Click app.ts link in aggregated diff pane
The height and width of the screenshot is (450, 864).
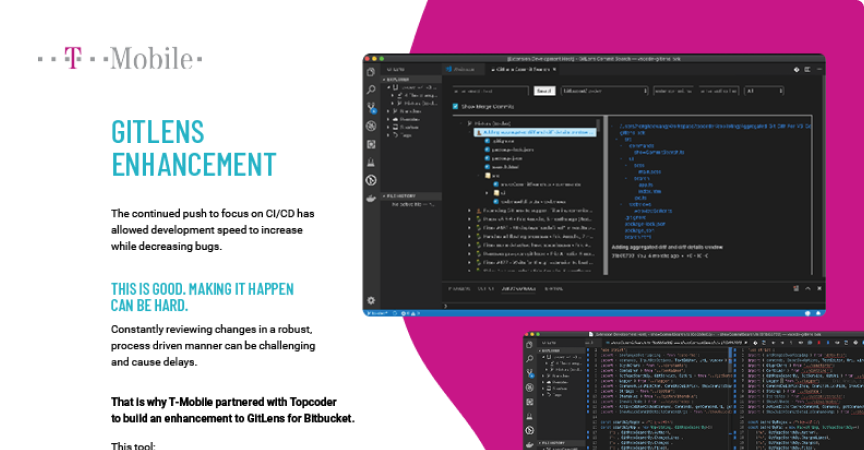[x=646, y=185]
